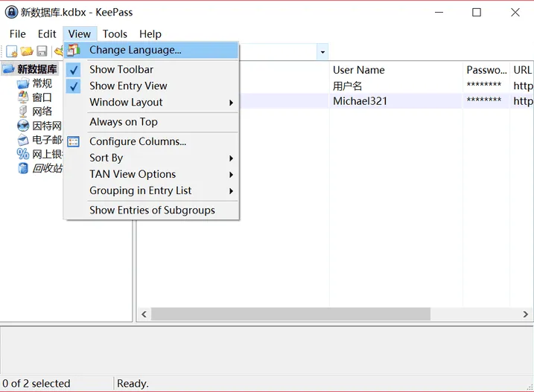Open Configure Columns dialog

(138, 141)
